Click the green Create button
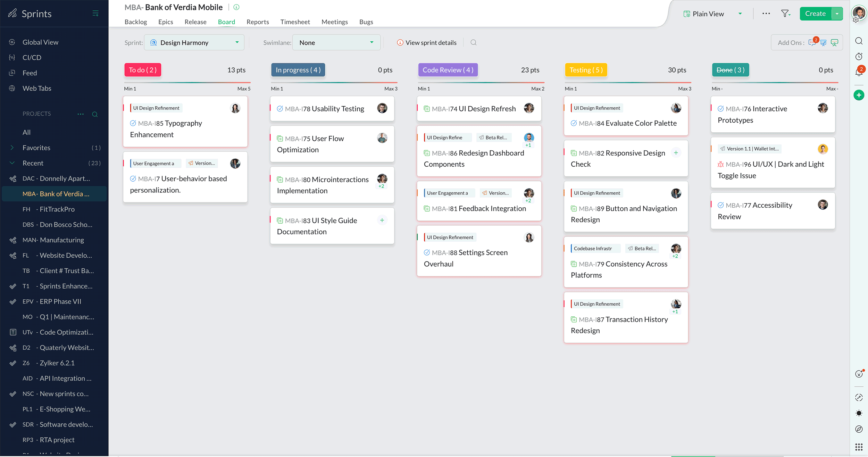 (x=815, y=14)
